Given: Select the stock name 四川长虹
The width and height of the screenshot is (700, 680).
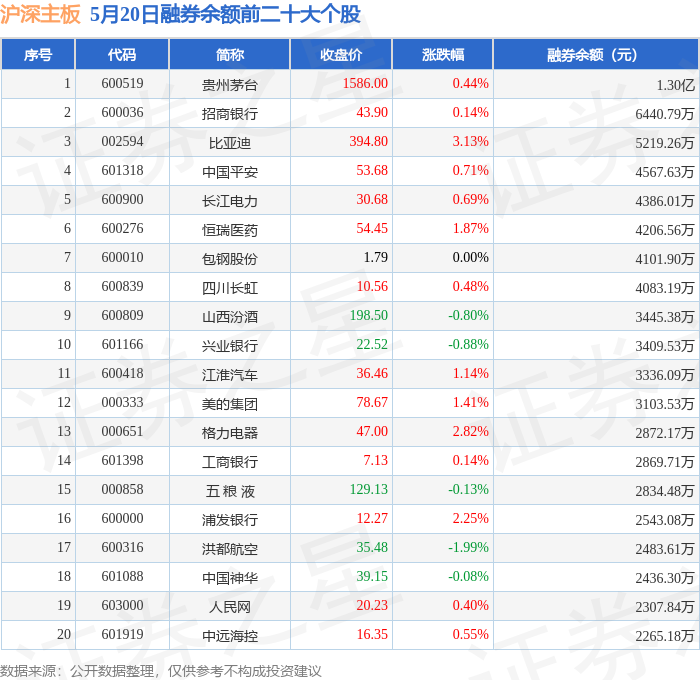Looking at the screenshot, I should click(x=229, y=288).
